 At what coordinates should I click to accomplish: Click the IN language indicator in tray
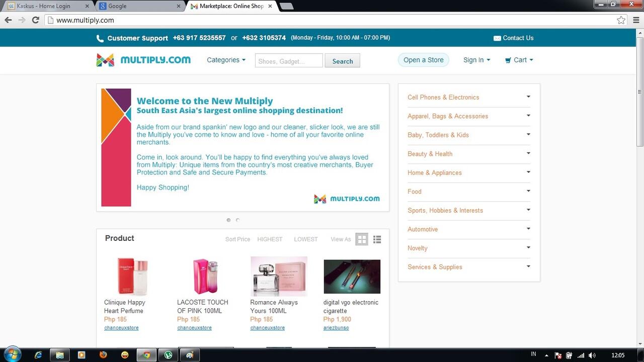(x=533, y=354)
